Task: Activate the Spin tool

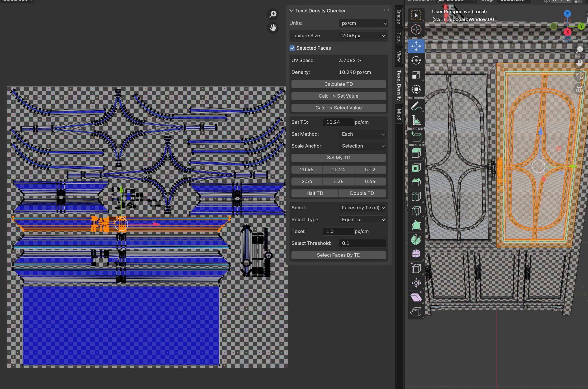Action: (x=416, y=240)
